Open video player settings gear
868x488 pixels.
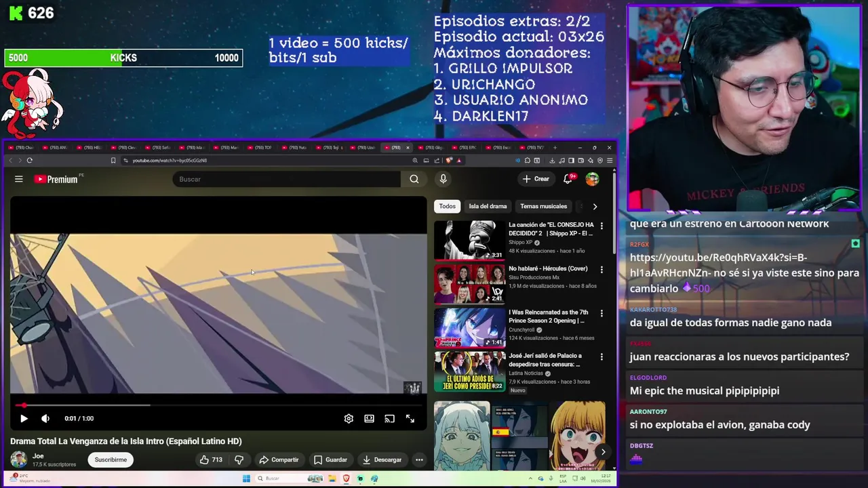349,418
